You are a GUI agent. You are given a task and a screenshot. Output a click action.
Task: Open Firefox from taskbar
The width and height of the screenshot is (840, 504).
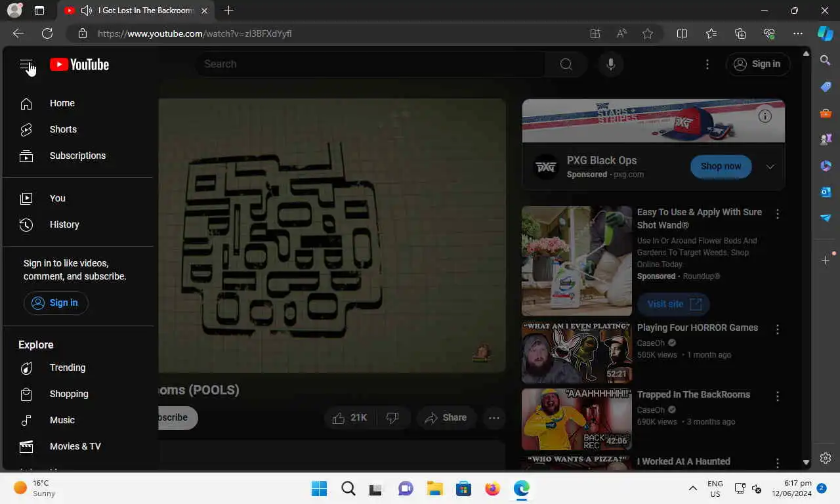pos(492,488)
